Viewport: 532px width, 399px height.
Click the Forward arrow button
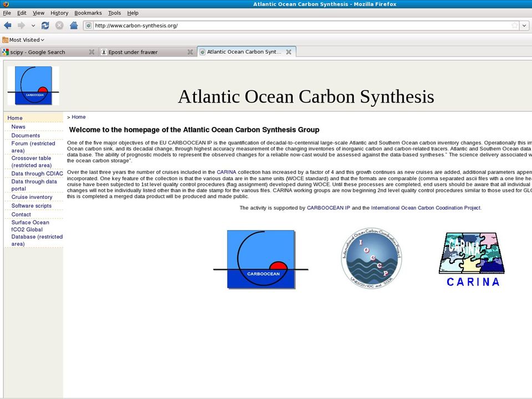point(21,25)
